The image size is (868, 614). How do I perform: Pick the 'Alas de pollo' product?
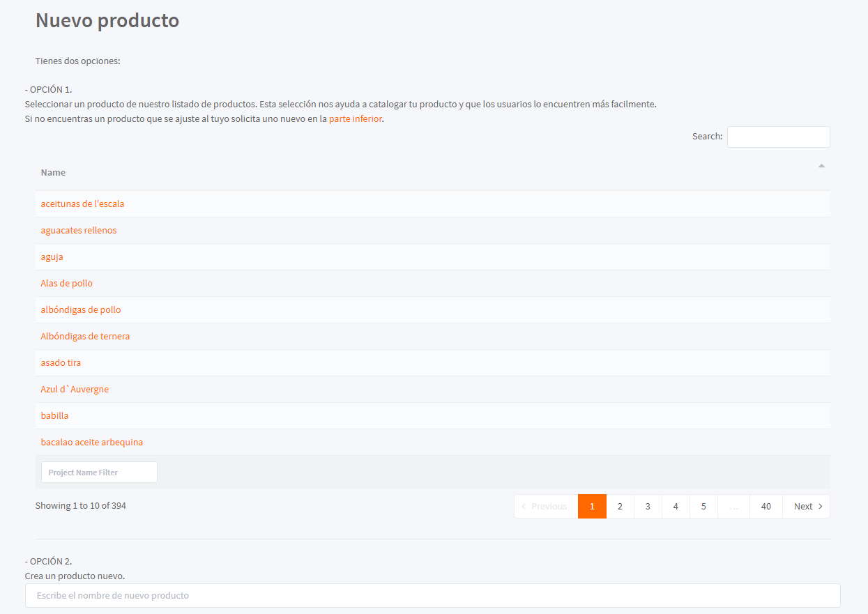67,284
